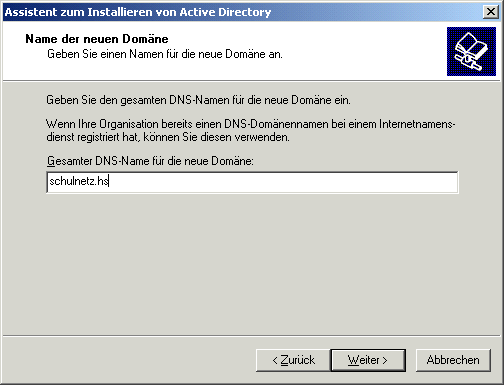Cancel the wizard with Abbrechen
504x385 pixels.
pyautogui.click(x=453, y=360)
